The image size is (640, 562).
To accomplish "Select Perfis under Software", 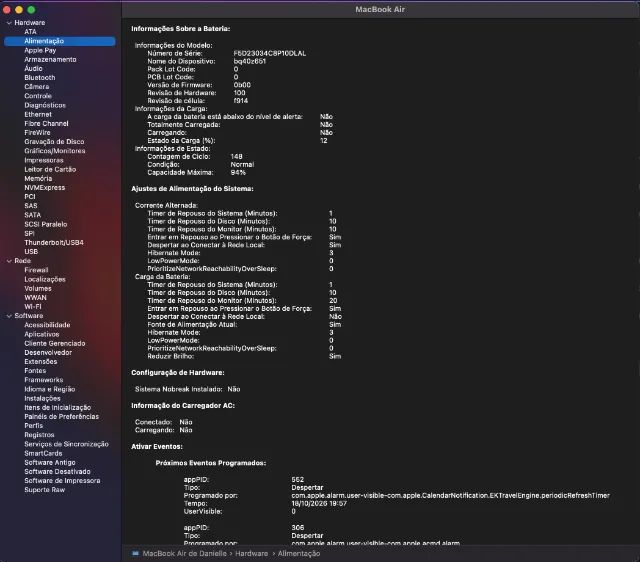I will (x=33, y=425).
